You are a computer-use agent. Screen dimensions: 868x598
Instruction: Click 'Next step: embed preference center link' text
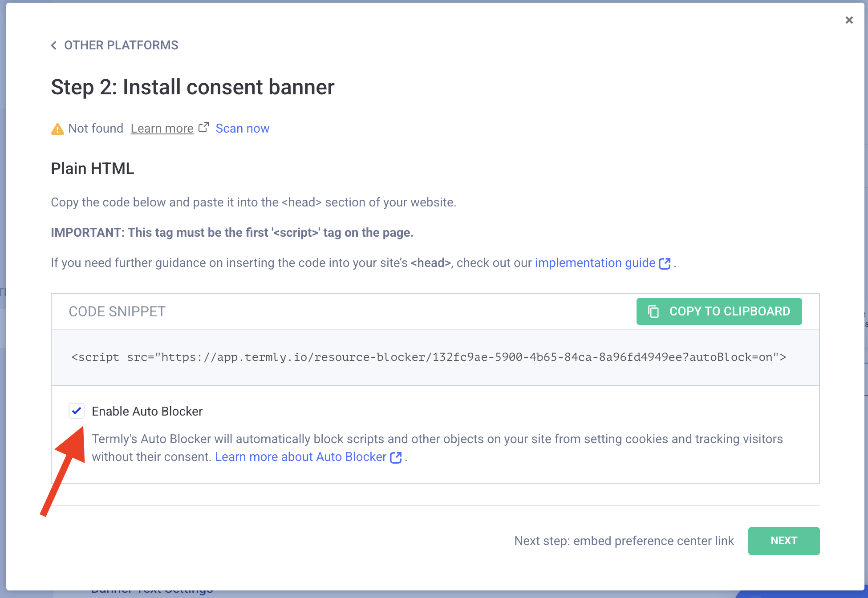624,541
